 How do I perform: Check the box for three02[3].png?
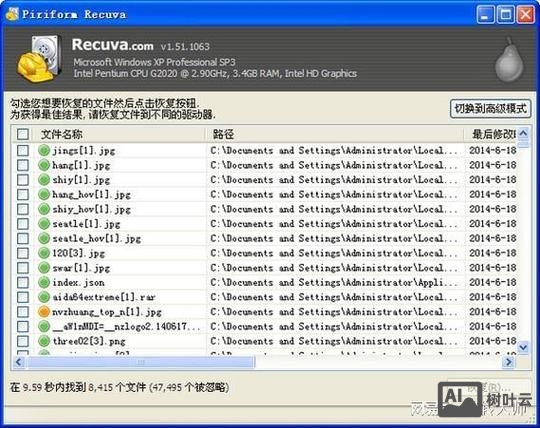click(x=23, y=341)
